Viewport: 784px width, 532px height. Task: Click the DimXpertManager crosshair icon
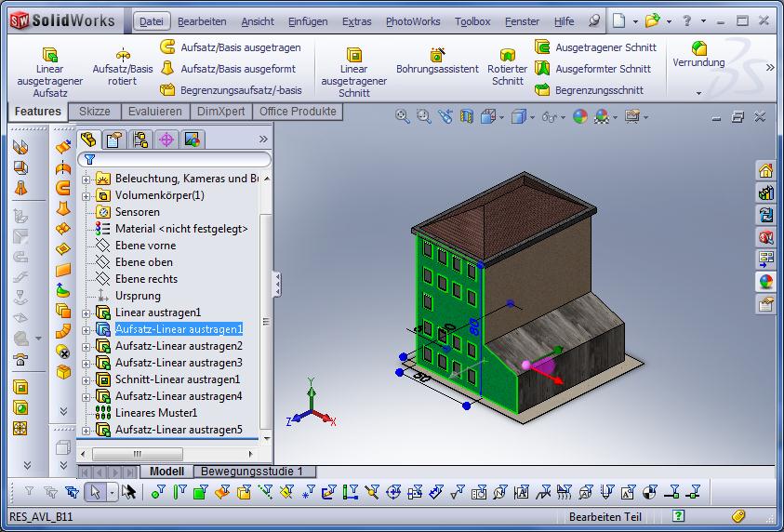click(166, 140)
